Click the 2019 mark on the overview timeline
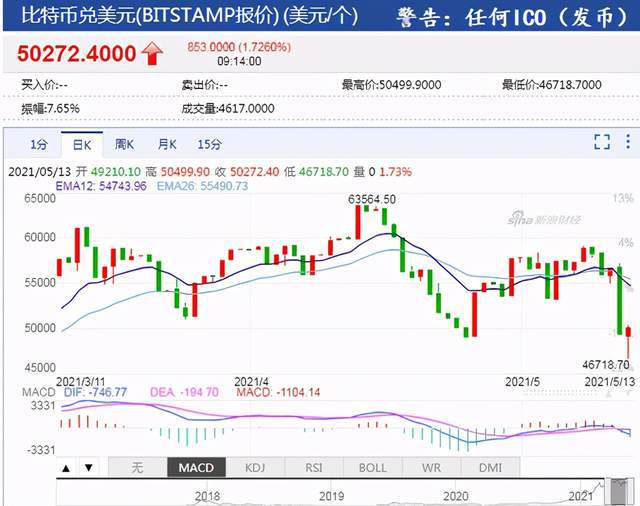 (331, 496)
